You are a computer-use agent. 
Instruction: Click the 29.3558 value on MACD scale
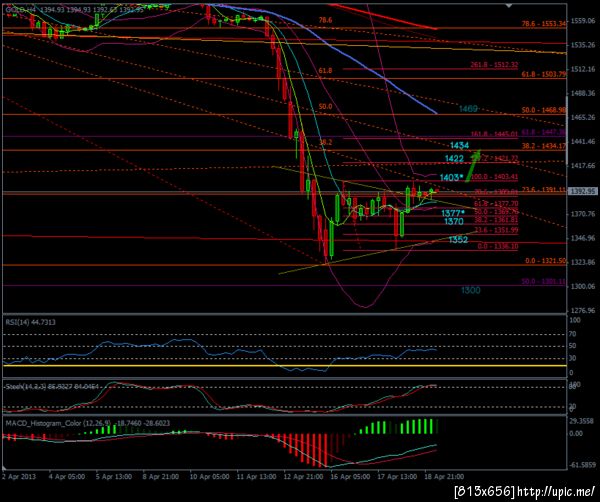(582, 421)
